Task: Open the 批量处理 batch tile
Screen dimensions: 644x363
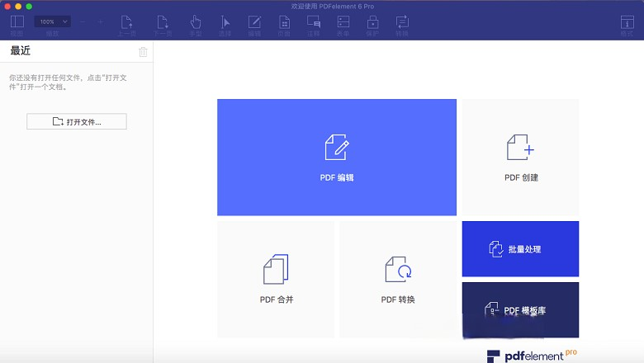Action: pyautogui.click(x=520, y=249)
